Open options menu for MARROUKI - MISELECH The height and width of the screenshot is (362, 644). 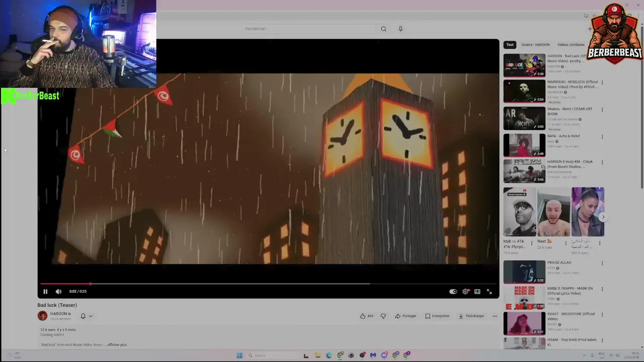pos(602,82)
